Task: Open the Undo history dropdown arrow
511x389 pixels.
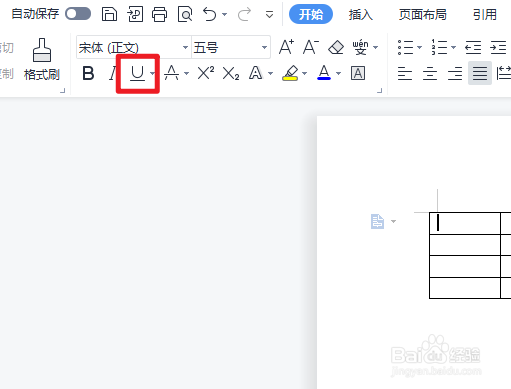Action: point(224,14)
